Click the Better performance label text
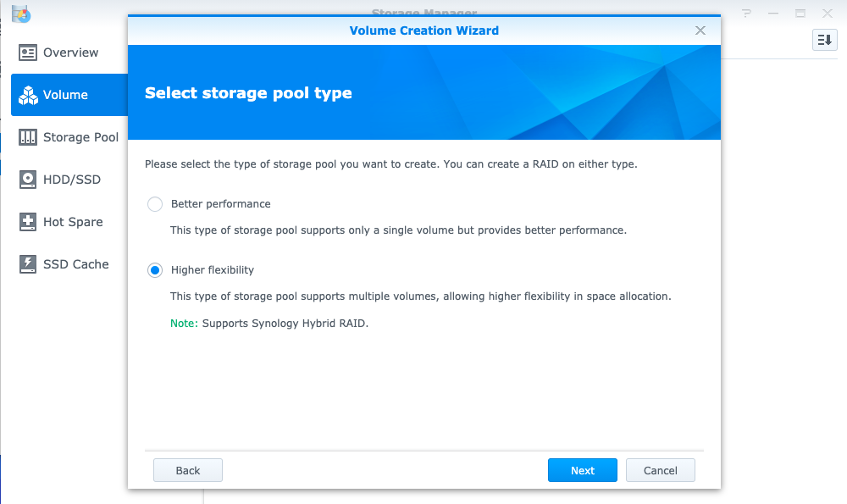 [220, 204]
